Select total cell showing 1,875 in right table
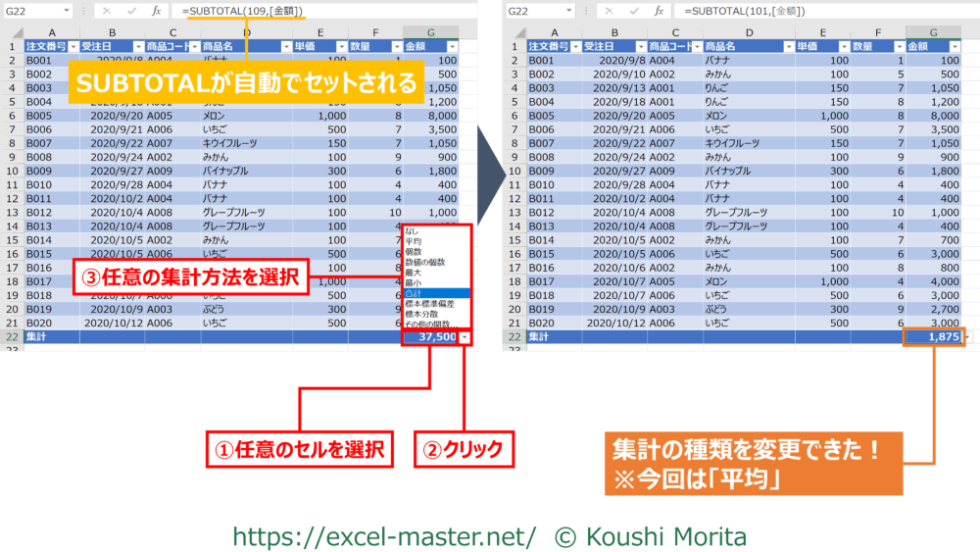This screenshot has height=552, width=980. (x=934, y=337)
